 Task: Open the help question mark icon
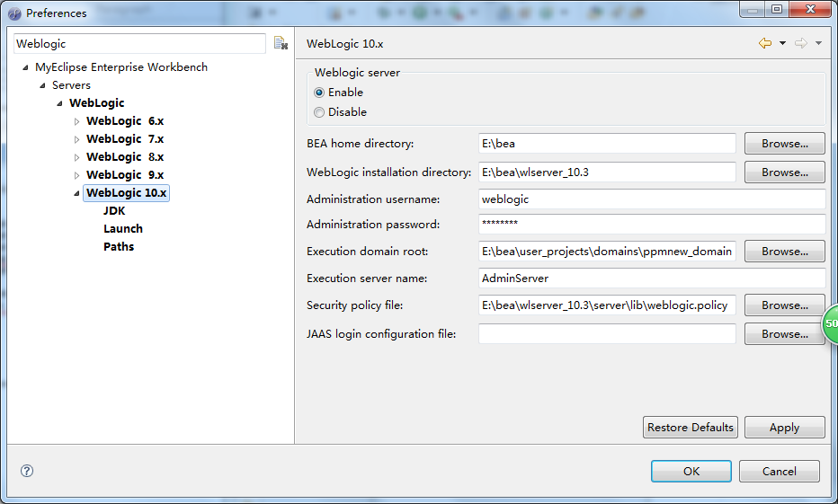(27, 471)
